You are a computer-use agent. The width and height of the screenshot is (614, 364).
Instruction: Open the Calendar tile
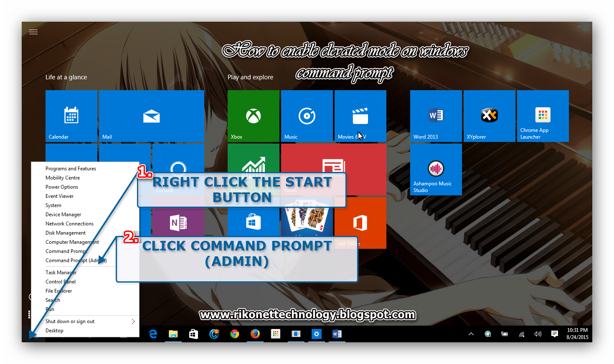[71, 116]
